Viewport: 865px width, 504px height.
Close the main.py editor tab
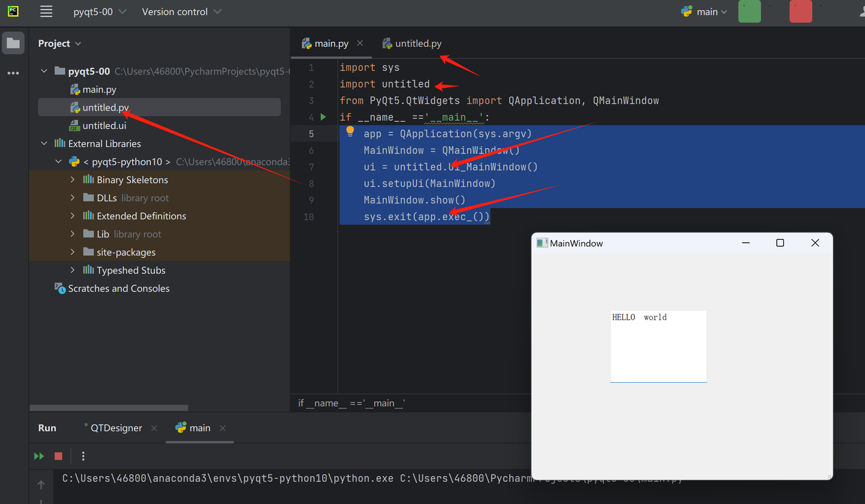[x=360, y=43]
